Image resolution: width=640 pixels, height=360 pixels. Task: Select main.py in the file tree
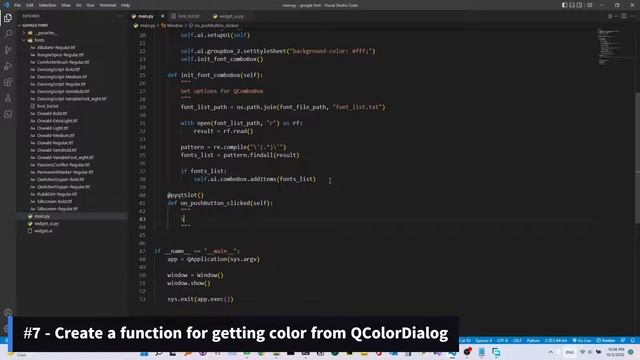42,216
